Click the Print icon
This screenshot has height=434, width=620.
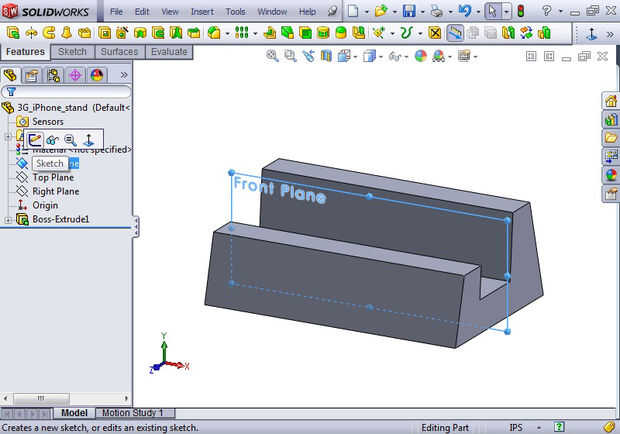pos(437,11)
